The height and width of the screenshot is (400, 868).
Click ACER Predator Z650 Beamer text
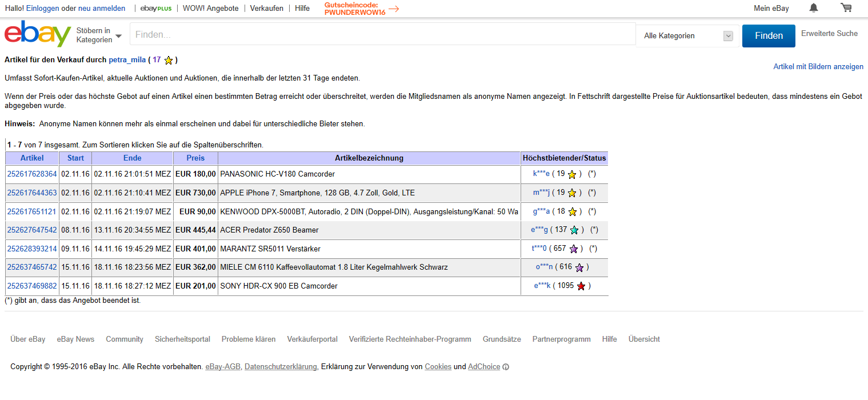[x=269, y=230]
